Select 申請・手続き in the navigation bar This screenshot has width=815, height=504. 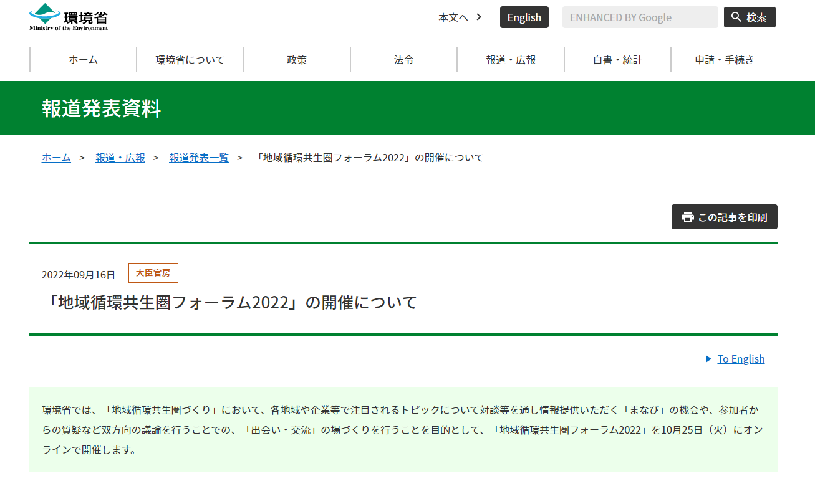point(724,60)
